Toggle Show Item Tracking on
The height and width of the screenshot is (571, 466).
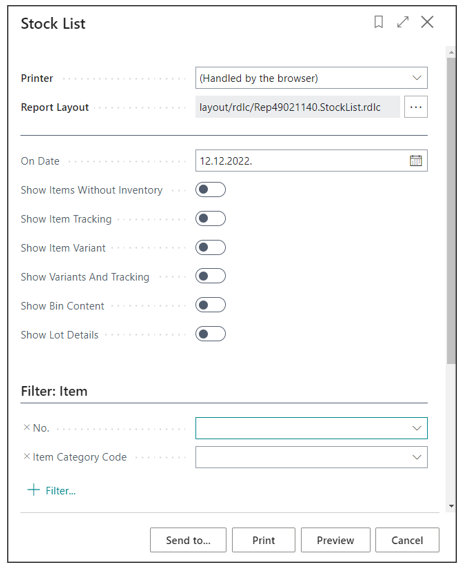(x=210, y=218)
